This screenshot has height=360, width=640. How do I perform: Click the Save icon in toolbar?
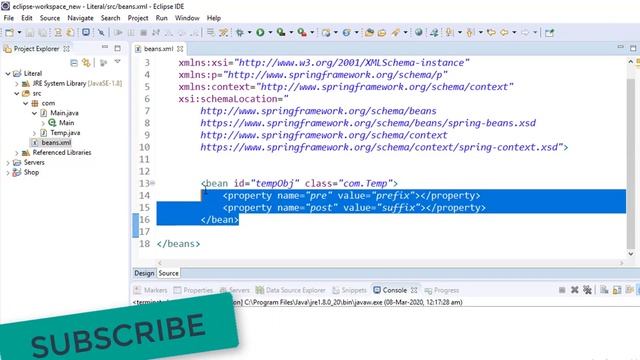click(30, 33)
